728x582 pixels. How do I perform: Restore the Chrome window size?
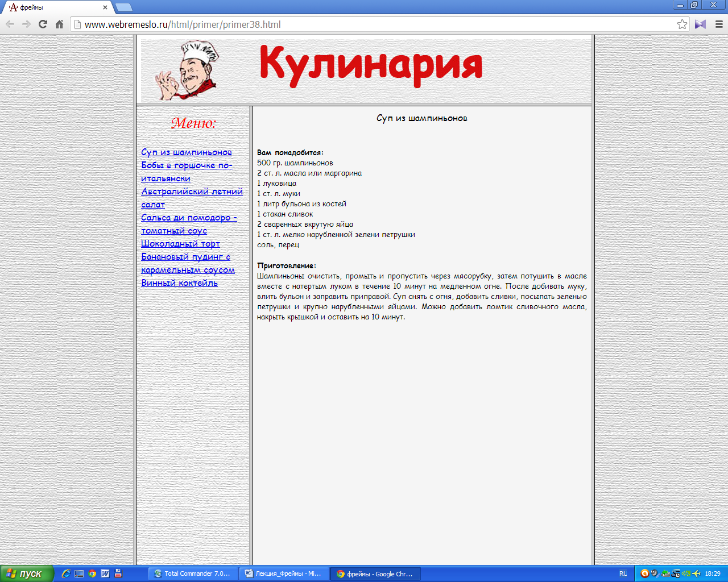(x=694, y=5)
